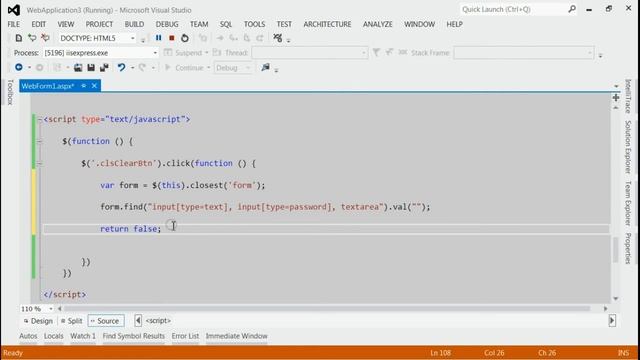The image size is (640, 360).
Task: Open the IntelliTrace side tab
Action: [628, 96]
